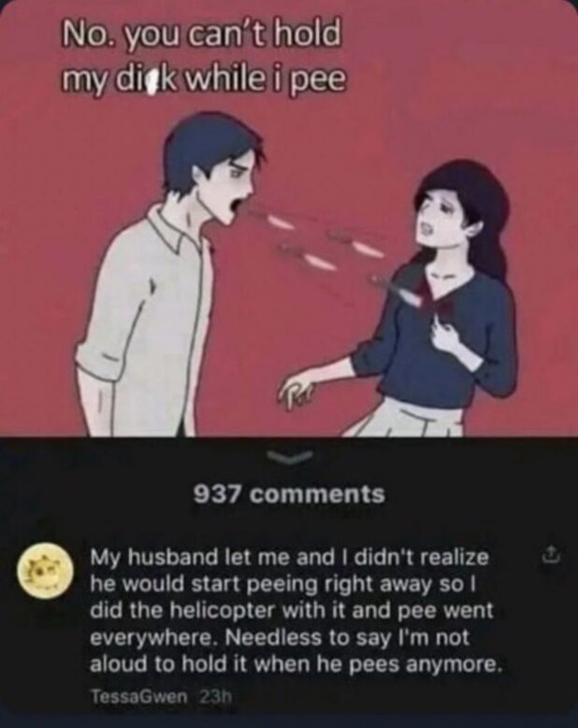The width and height of the screenshot is (578, 728).
Task: Click the man's dark hair
Action: [211, 149]
